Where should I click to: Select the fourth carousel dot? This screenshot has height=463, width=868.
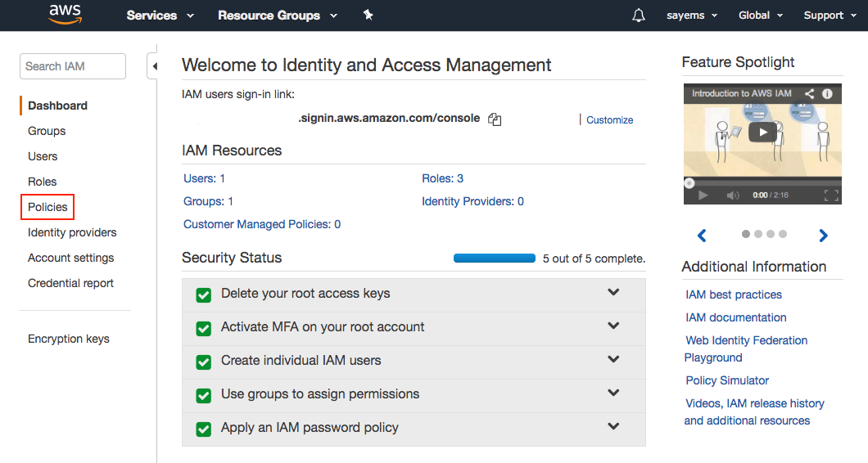tap(783, 234)
